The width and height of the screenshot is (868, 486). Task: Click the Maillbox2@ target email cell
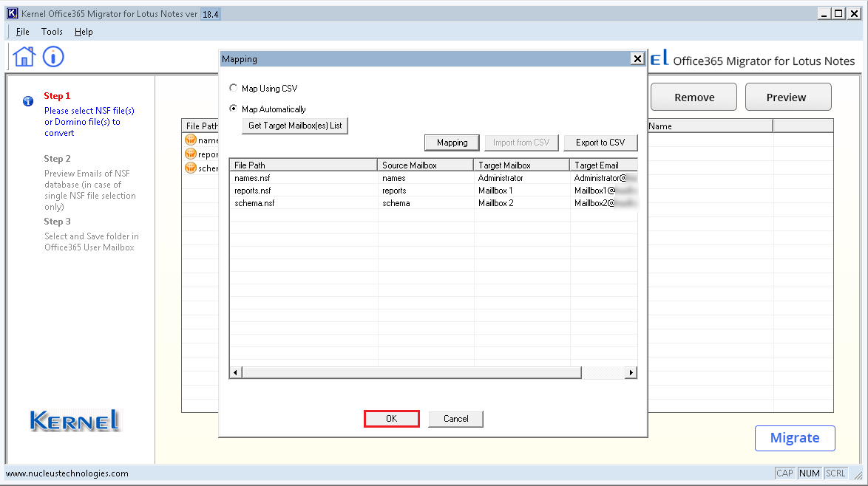click(604, 203)
